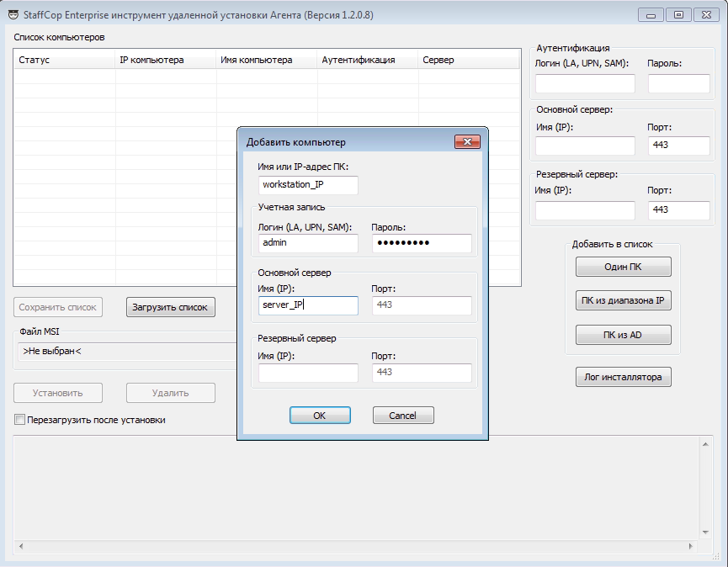Focus the Имя или IP-адрес ПК field

308,185
